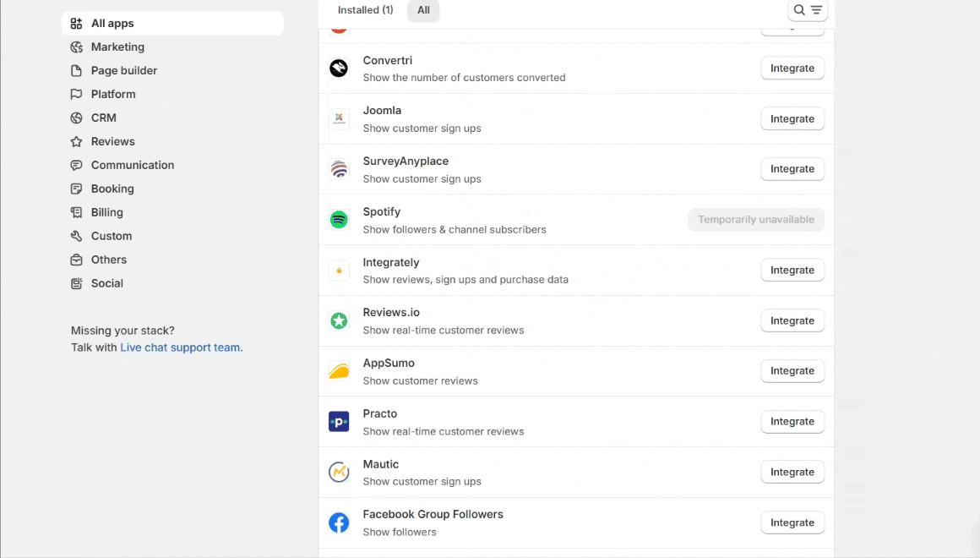980x558 pixels.
Task: Click the Live chat support team link
Action: click(180, 347)
